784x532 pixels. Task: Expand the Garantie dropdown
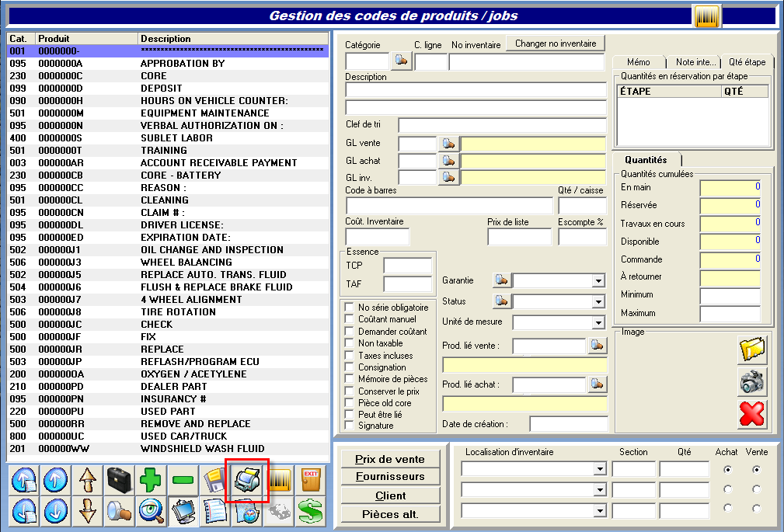click(598, 281)
